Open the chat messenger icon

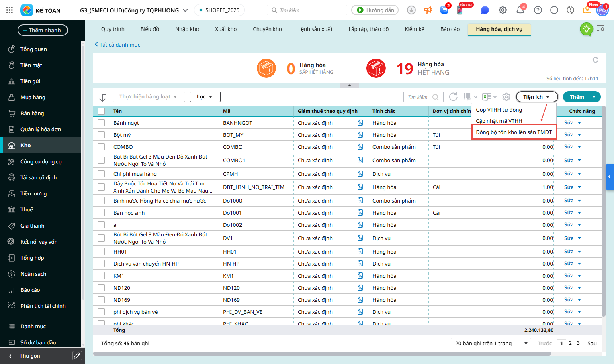[x=485, y=10]
